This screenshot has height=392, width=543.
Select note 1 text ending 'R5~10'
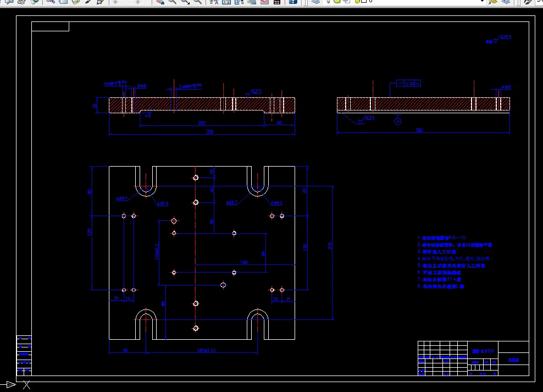coord(441,238)
